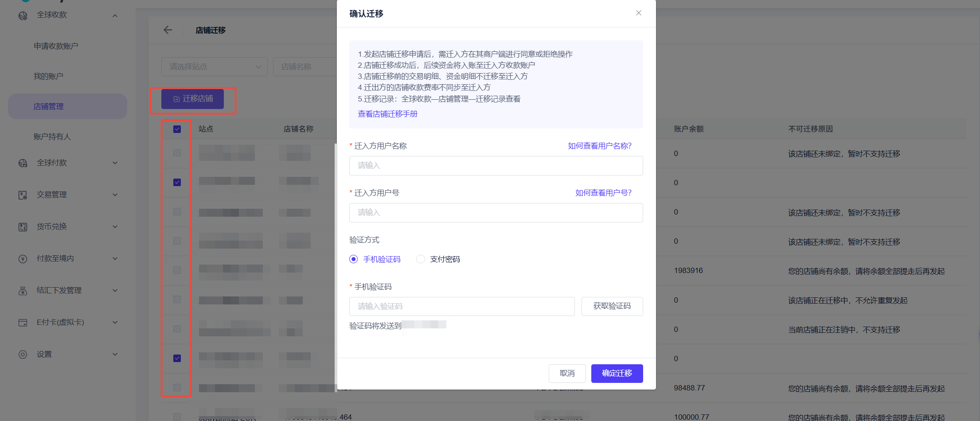Click the 交易管理 sidebar icon
The height and width of the screenshot is (421, 980).
23,195
